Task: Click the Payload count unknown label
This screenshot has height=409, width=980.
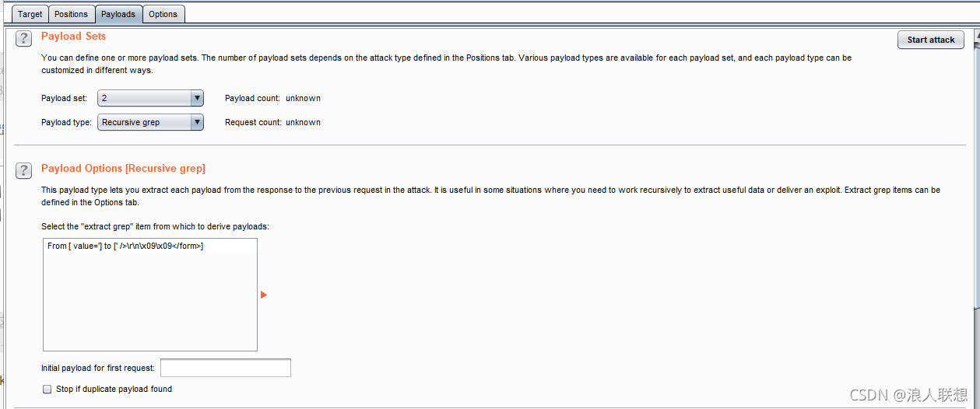Action: coord(272,98)
